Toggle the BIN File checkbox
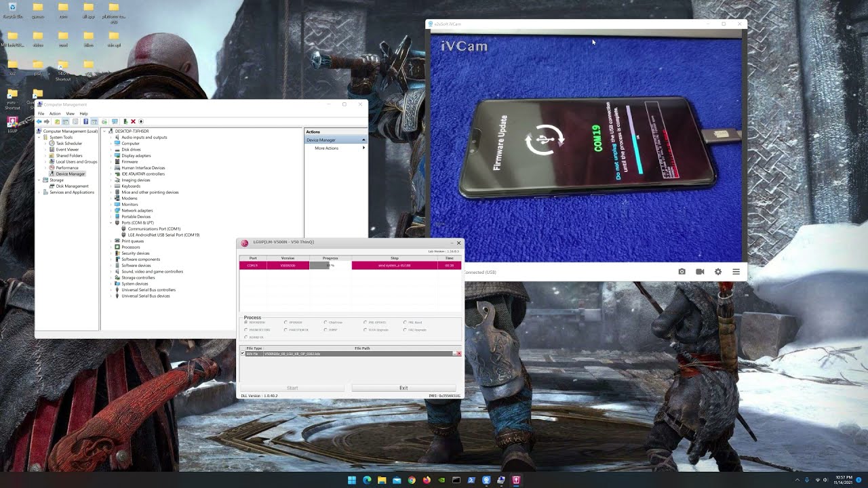This screenshot has width=868, height=488. tap(243, 354)
